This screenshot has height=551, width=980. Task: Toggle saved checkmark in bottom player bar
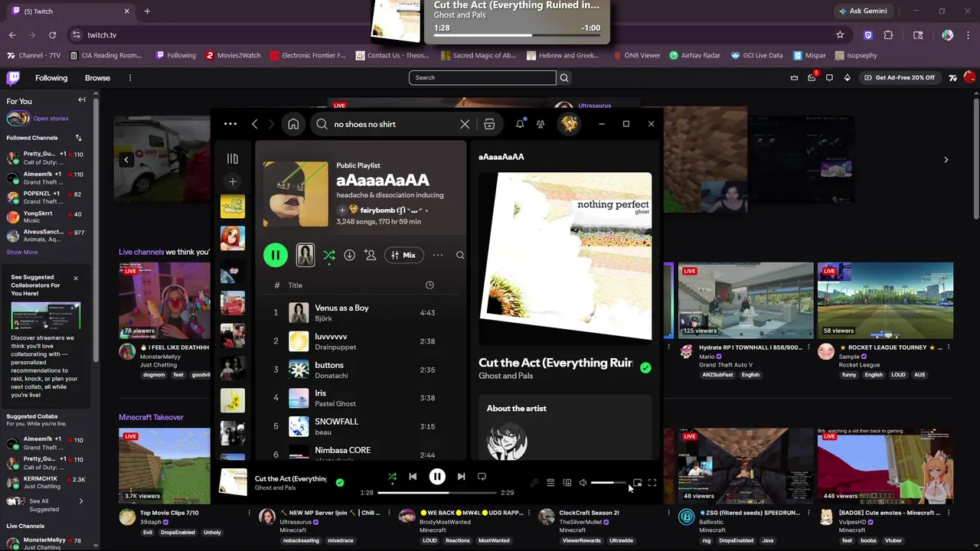coord(340,482)
